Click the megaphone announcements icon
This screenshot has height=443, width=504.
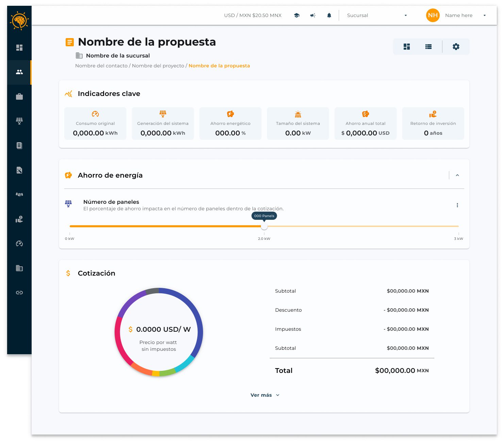pos(313,15)
